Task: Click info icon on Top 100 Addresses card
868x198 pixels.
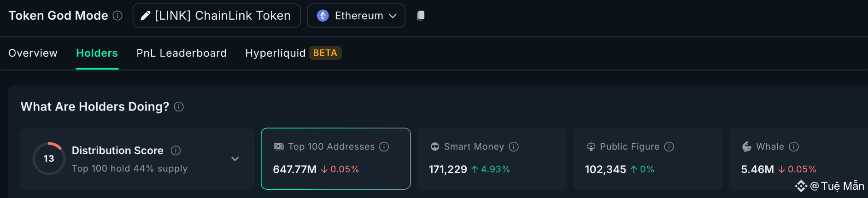Action: [x=384, y=146]
